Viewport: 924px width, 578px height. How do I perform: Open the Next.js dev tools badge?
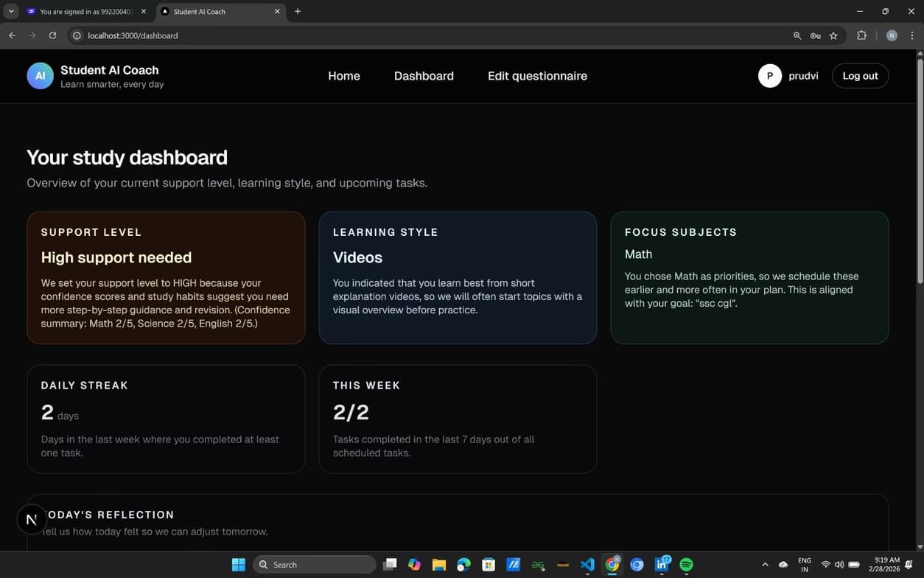click(x=32, y=520)
